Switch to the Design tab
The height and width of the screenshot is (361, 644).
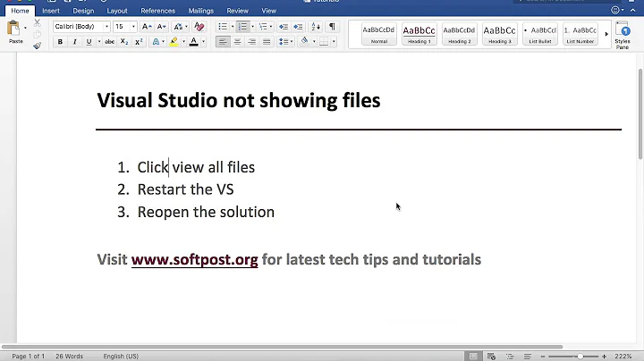(83, 11)
